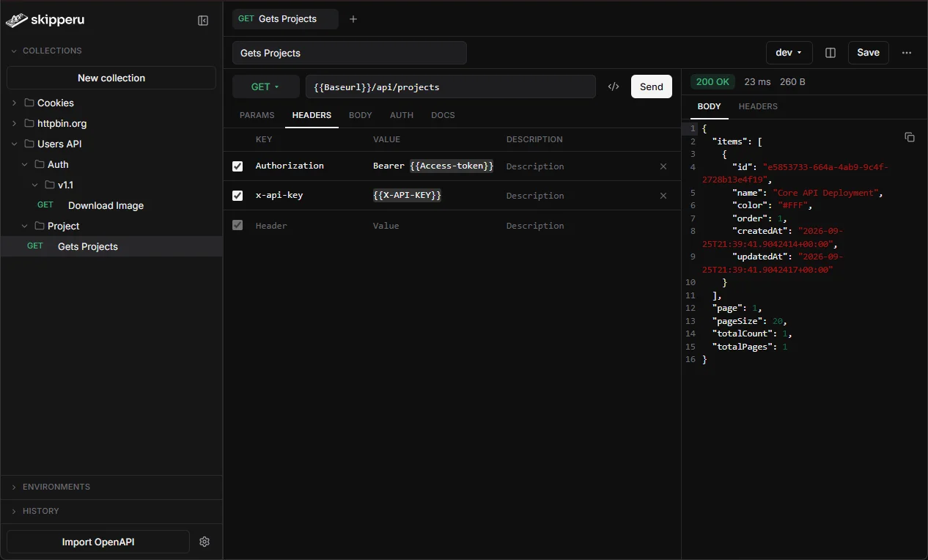Uncheck the x-api-key header checkbox
The height and width of the screenshot is (560, 928).
pyautogui.click(x=237, y=196)
